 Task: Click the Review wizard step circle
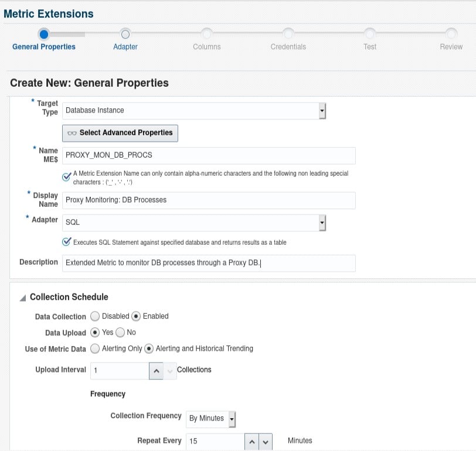point(450,34)
